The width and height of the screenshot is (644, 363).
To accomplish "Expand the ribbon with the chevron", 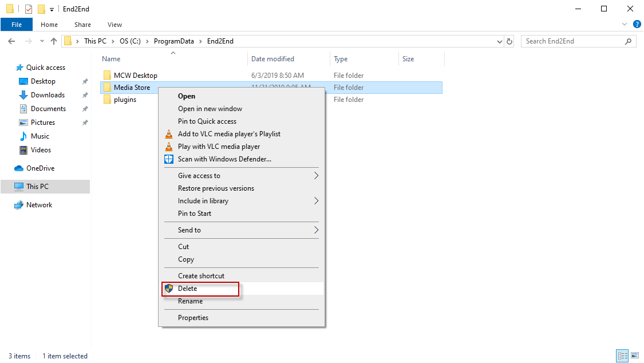I will click(625, 24).
